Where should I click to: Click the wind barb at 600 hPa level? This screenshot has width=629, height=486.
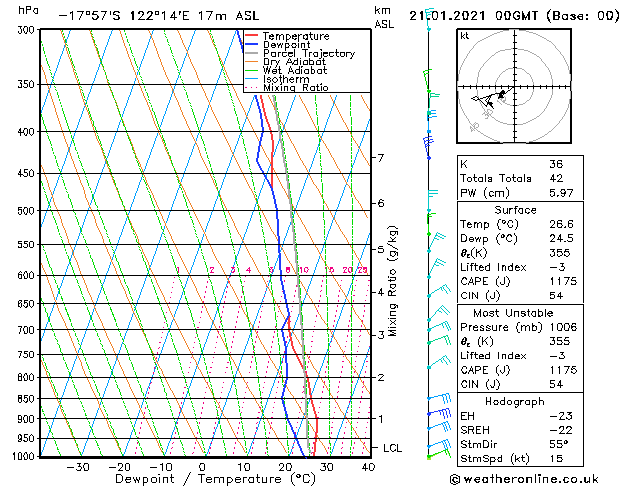pos(436,268)
